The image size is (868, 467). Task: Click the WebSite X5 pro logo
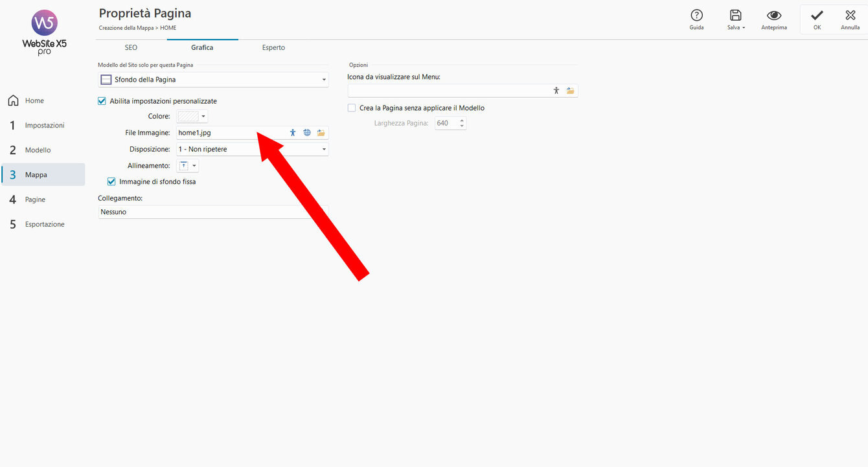coord(45,32)
